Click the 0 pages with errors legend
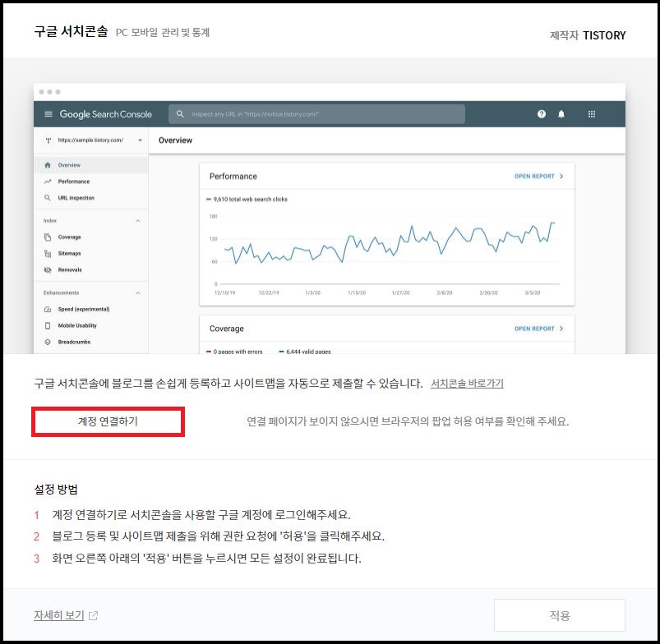Screen dimensions: 660x644 click(x=234, y=352)
